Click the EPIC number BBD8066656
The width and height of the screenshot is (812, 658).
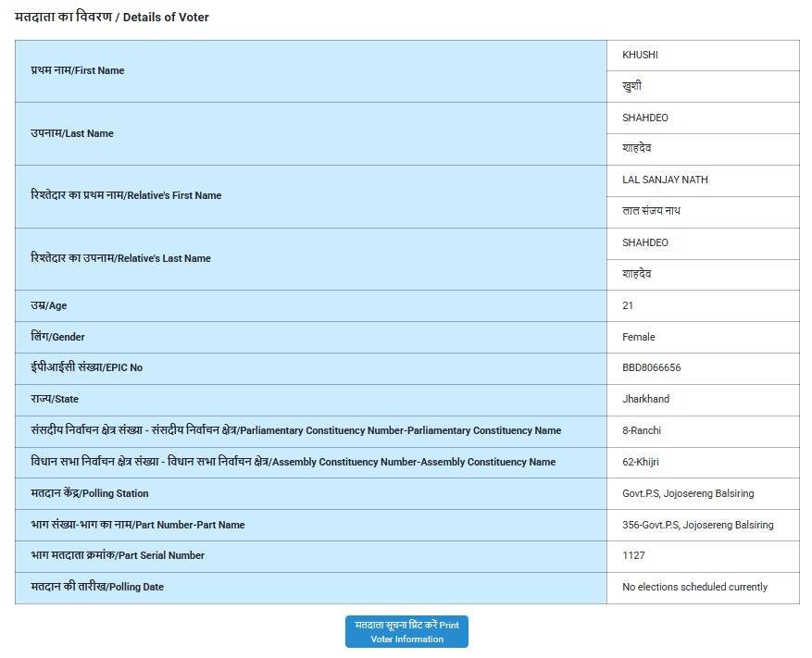click(651, 367)
